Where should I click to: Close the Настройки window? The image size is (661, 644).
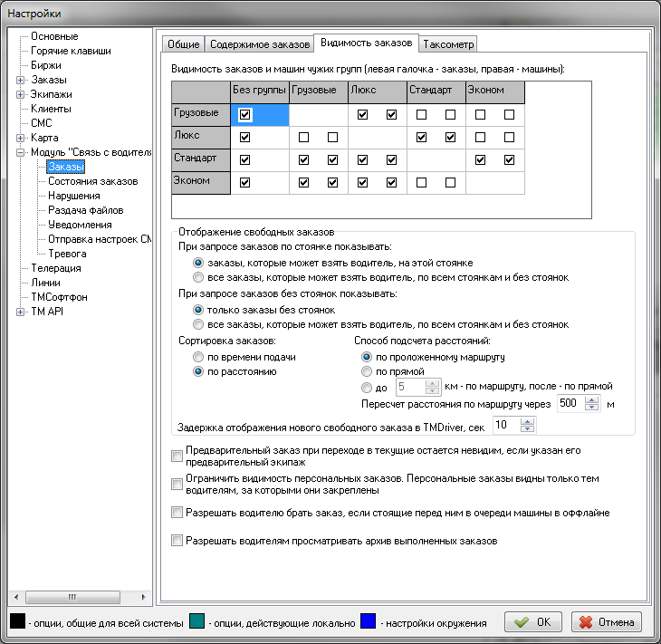coord(637,14)
